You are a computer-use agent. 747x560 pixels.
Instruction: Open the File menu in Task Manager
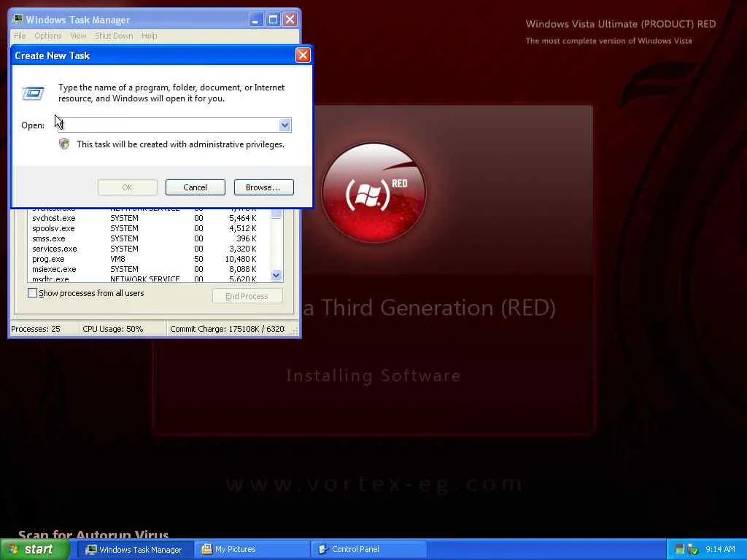point(20,36)
